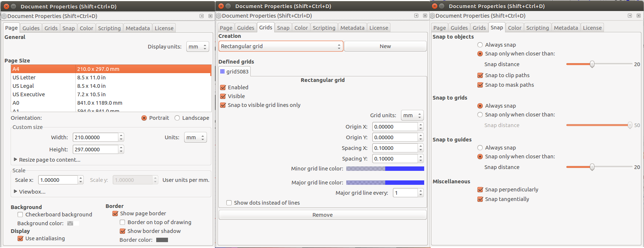This screenshot has height=248, width=644.
Task: Enable Checkerboard background checkbox
Action: (x=20, y=215)
